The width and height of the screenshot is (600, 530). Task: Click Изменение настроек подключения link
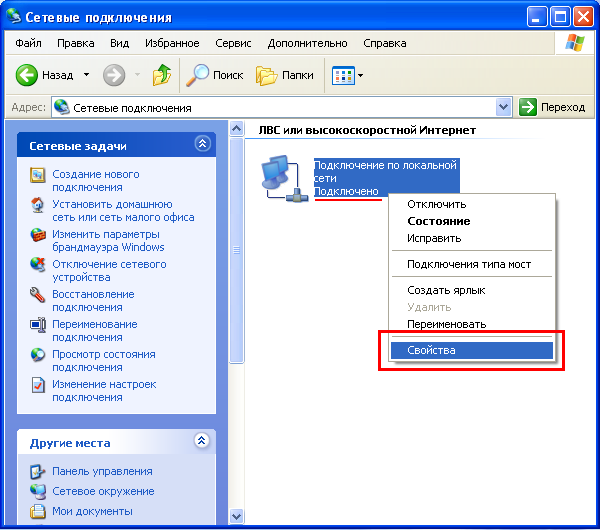tap(104, 391)
